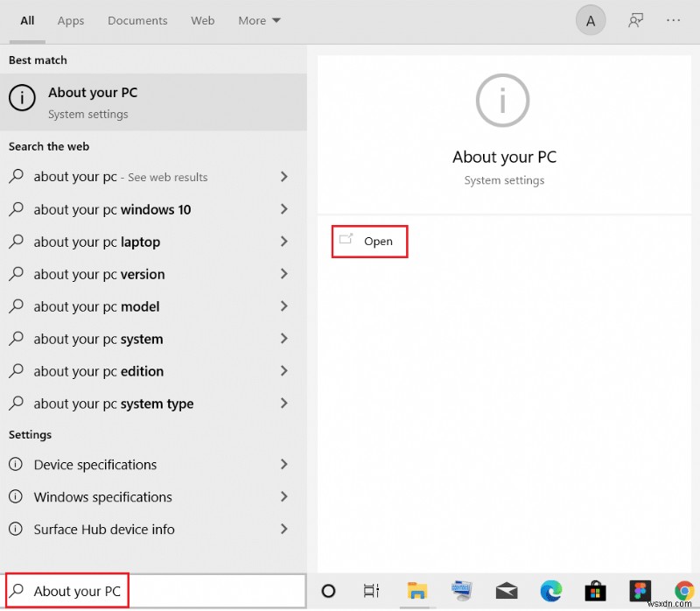The height and width of the screenshot is (611, 700).
Task: Switch to the Documents tab
Action: [137, 20]
